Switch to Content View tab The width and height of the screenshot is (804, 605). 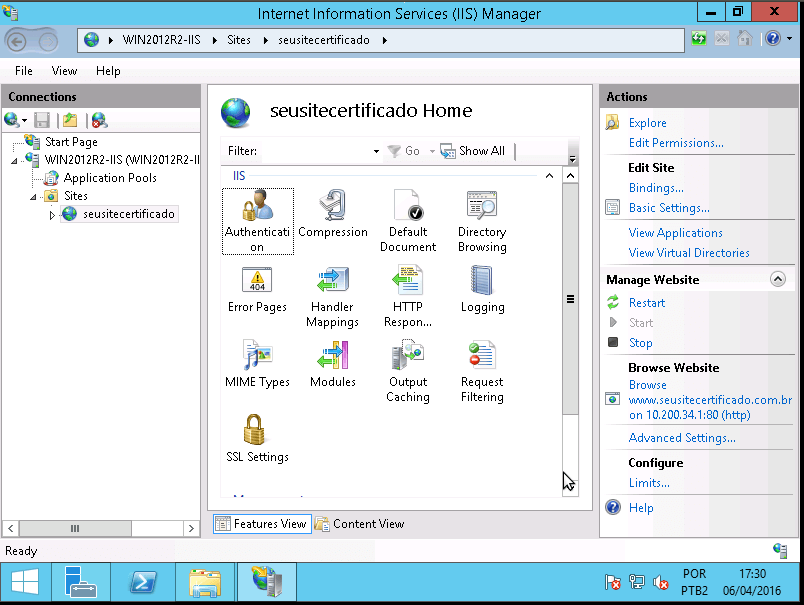360,524
